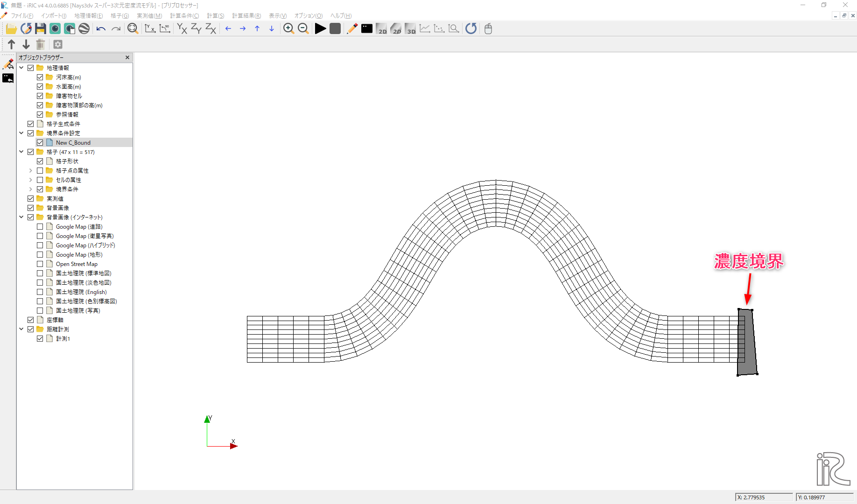Click the move item up arrow
This screenshot has height=504, width=857.
pyautogui.click(x=12, y=44)
